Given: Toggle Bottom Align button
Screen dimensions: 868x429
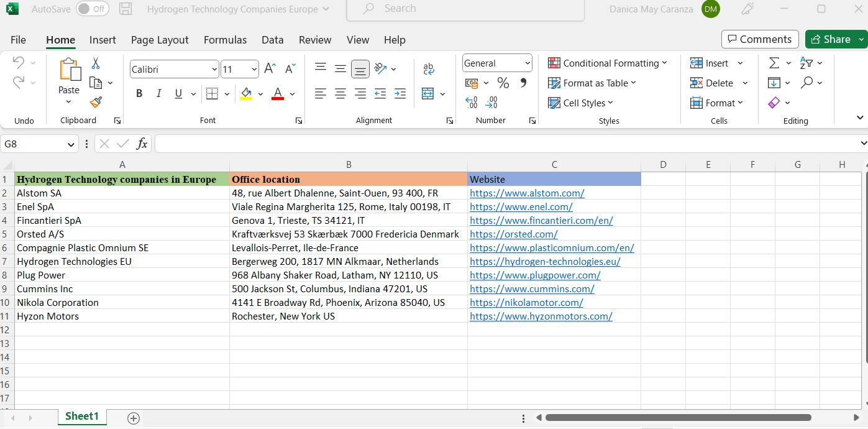Looking at the screenshot, I should (x=360, y=68).
